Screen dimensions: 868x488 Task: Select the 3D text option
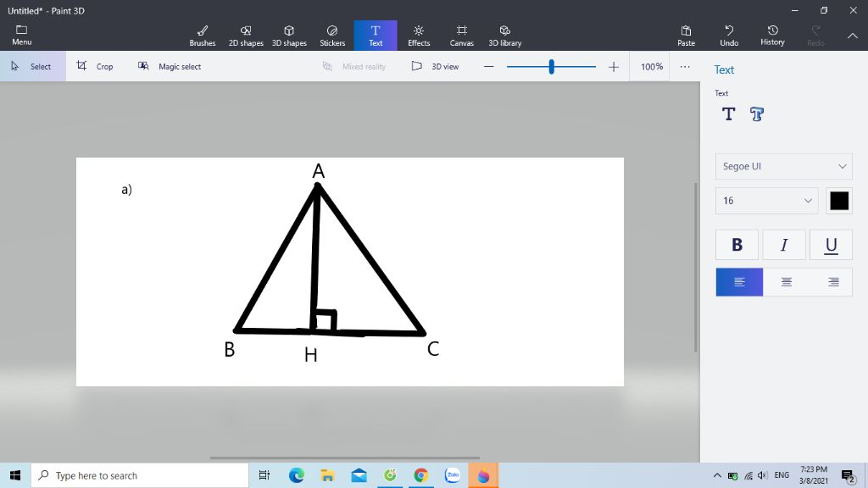tap(757, 114)
